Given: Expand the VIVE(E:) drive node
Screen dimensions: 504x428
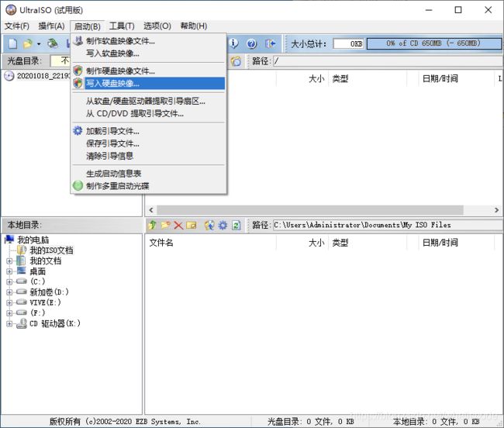Looking at the screenshot, I should pyautogui.click(x=9, y=302).
